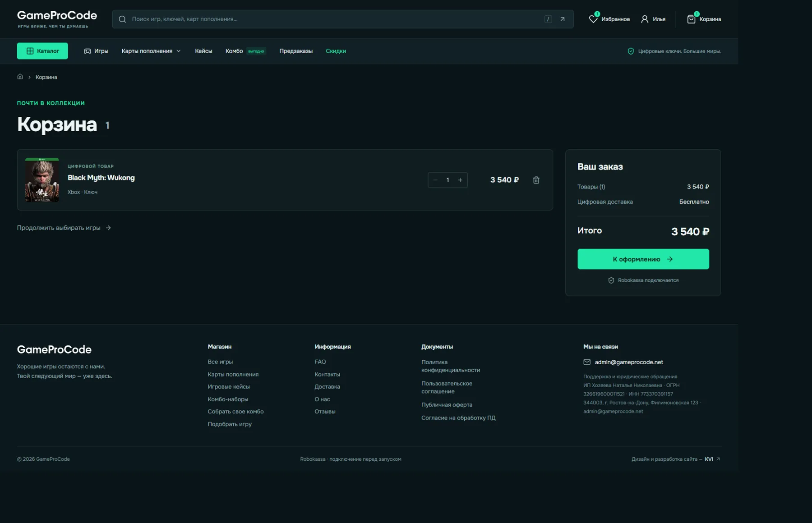Click Продолжить выбирать игры link

pyautogui.click(x=64, y=228)
